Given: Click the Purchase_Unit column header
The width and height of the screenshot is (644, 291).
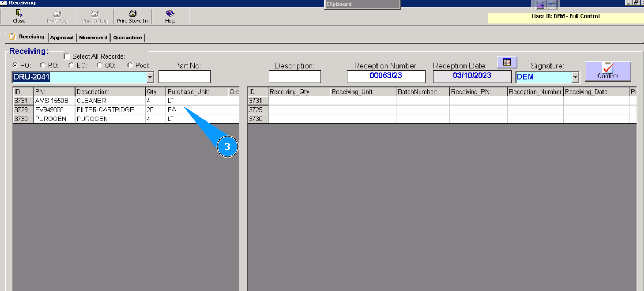Looking at the screenshot, I should point(197,91).
